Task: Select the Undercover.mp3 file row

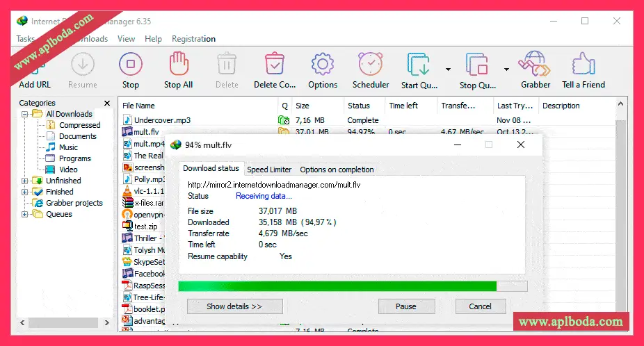Action: 162,120
